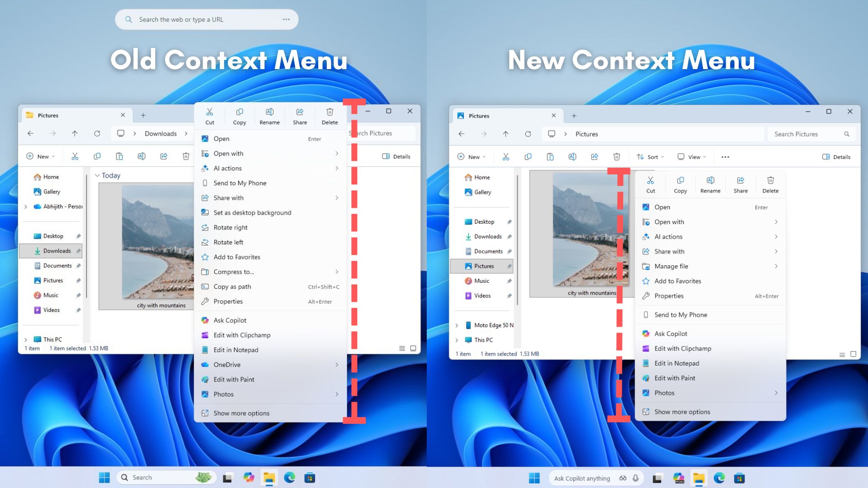The height and width of the screenshot is (488, 868).
Task: Click the Share icon in the context menu
Action: point(299,115)
